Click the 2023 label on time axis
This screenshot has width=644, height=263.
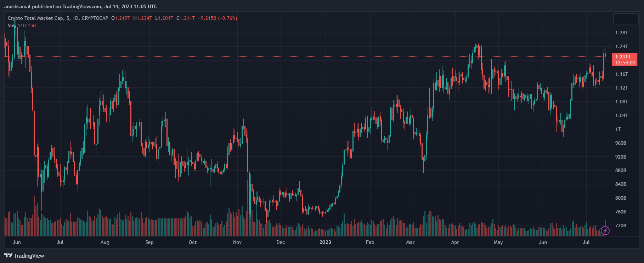click(325, 242)
